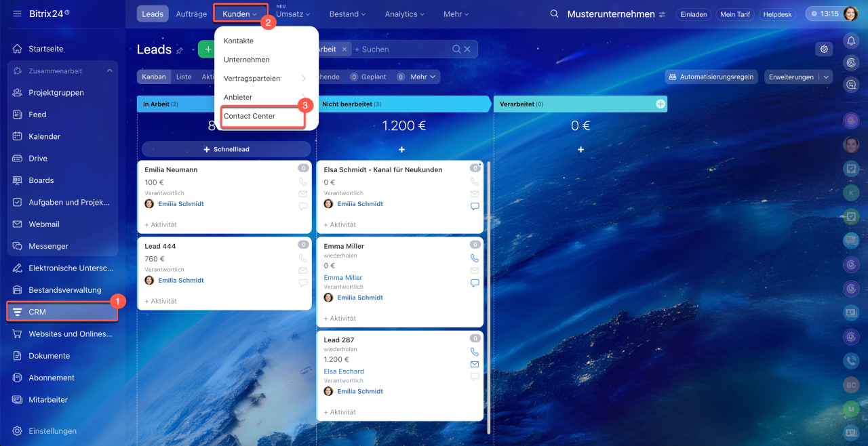The height and width of the screenshot is (446, 868).
Task: Open the search magnifier in top bar
Action: pos(555,14)
